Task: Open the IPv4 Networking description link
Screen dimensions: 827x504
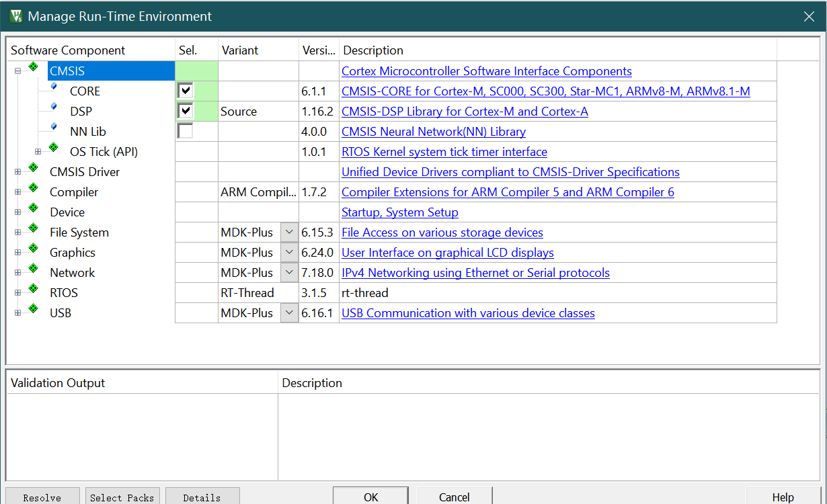Action: [x=475, y=272]
